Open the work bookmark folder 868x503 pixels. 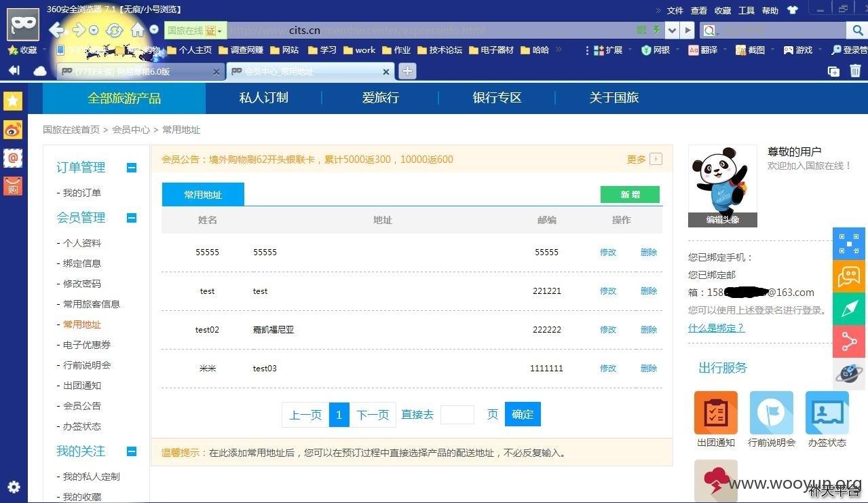tap(359, 50)
